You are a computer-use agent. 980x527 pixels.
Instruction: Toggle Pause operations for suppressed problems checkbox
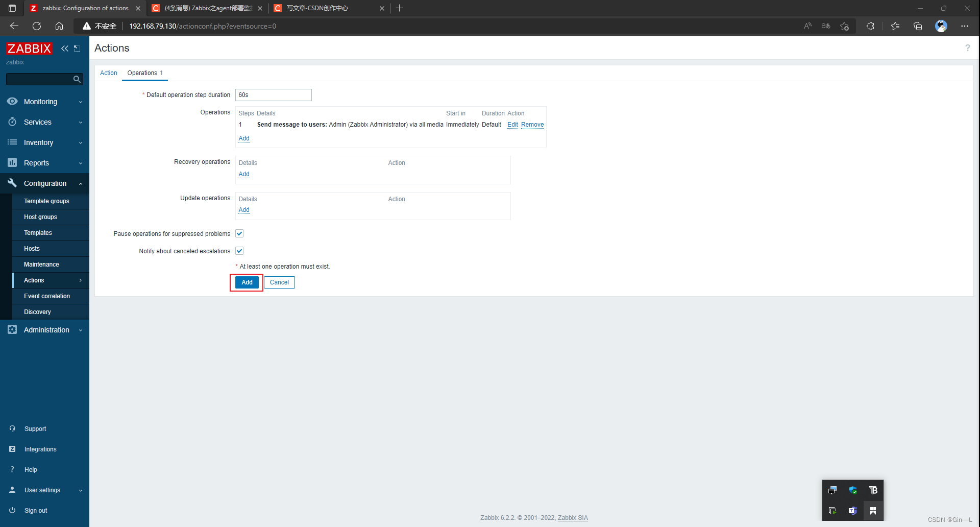[x=239, y=234]
